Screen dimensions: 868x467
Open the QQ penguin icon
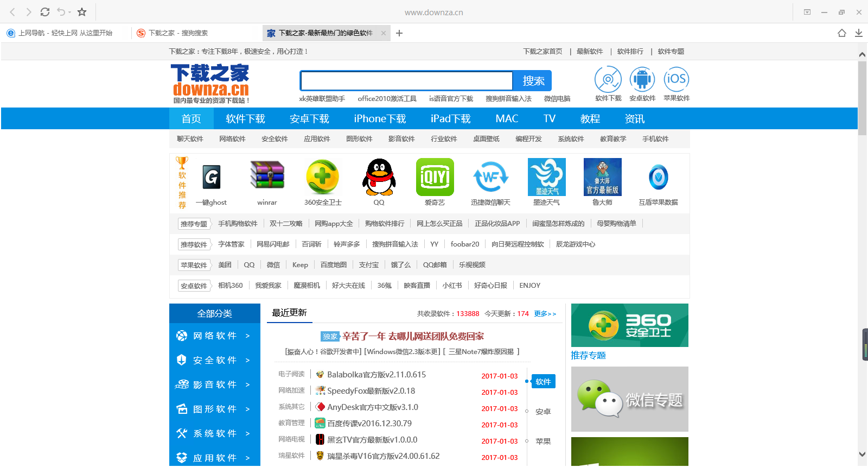click(379, 177)
